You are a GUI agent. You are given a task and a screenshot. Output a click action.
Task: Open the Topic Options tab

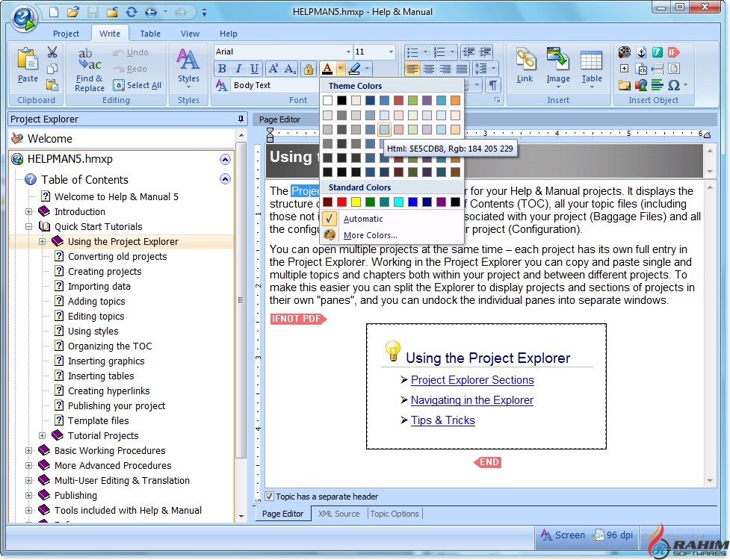(395, 514)
